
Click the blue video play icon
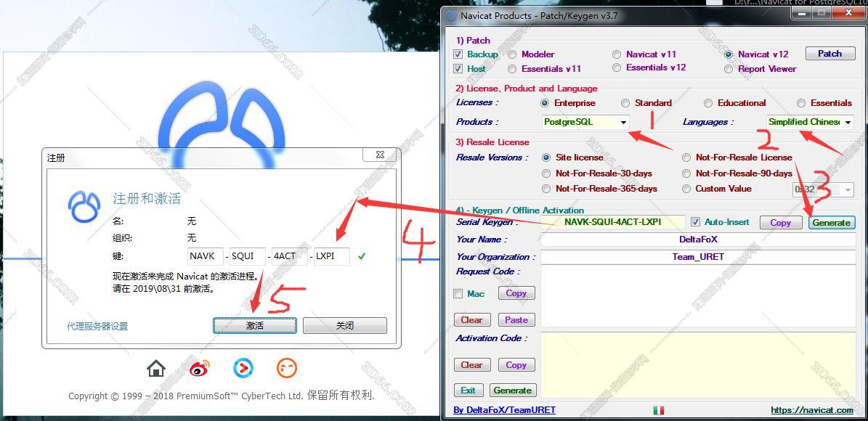pyautogui.click(x=243, y=368)
